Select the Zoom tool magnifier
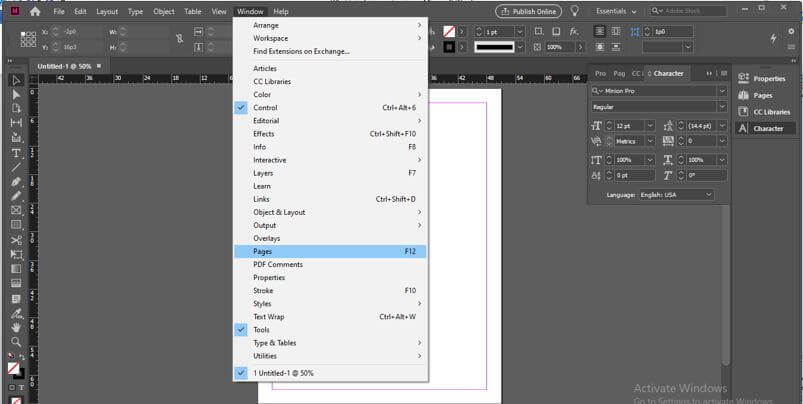Image resolution: width=803 pixels, height=404 pixels. coord(16,342)
